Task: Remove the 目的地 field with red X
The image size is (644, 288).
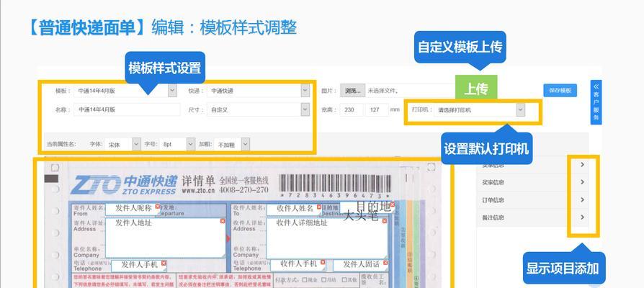Action: pyautogui.click(x=392, y=204)
